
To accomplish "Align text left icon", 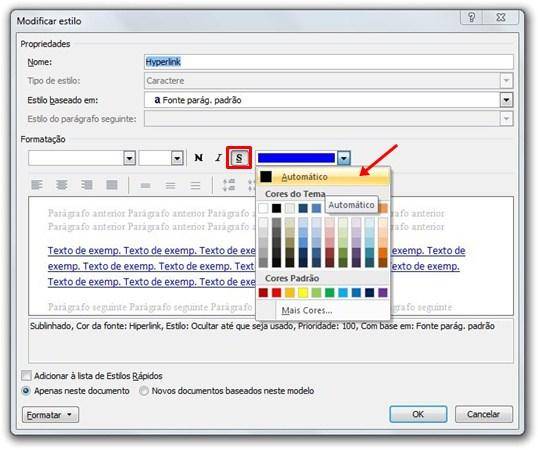I will [x=37, y=185].
